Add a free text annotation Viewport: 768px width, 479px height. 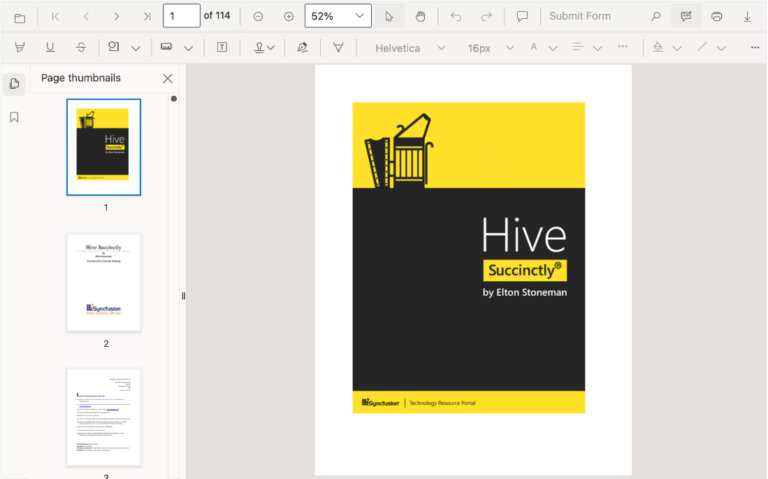[222, 48]
